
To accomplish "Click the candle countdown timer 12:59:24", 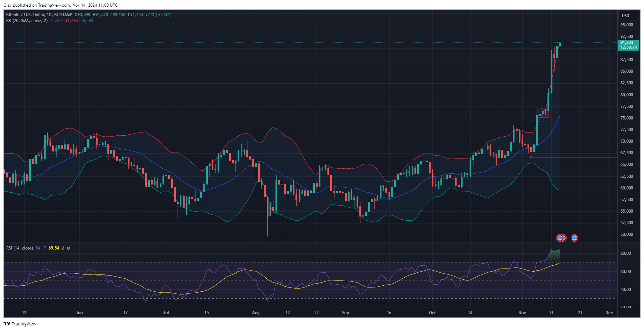I will pyautogui.click(x=629, y=47).
